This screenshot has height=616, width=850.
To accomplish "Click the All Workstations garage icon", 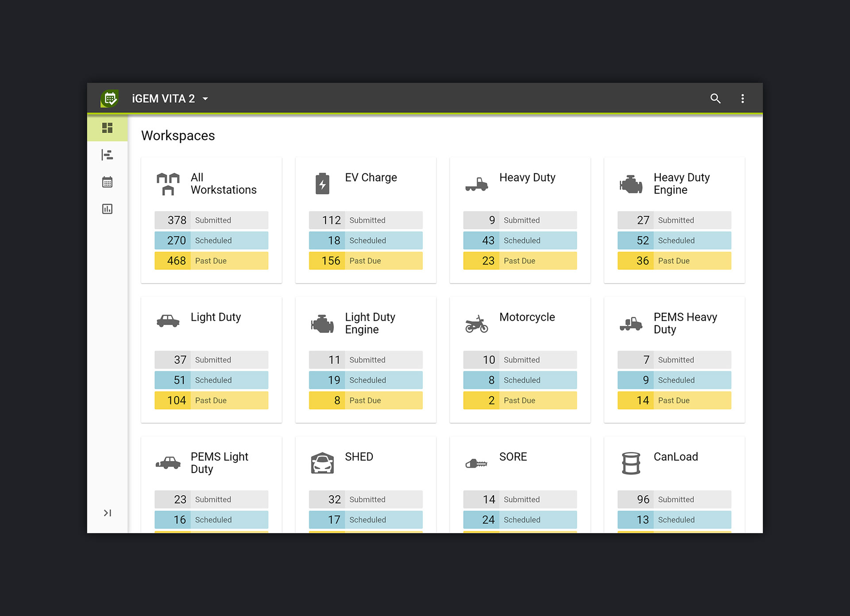I will click(168, 184).
